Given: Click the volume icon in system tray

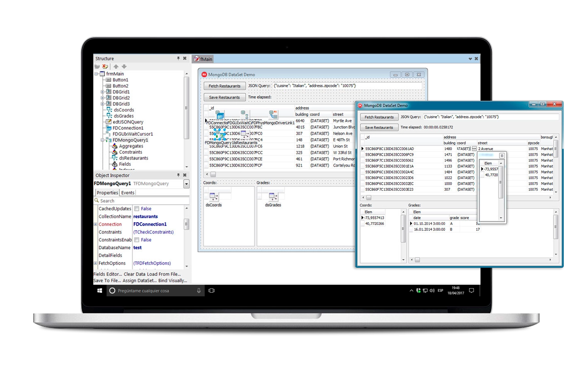Looking at the screenshot, I should [432, 291].
